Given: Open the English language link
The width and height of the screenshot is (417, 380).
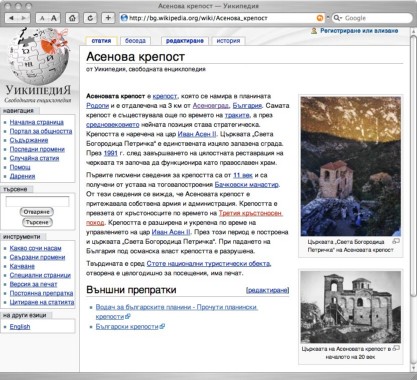Looking at the screenshot, I should [x=20, y=327].
